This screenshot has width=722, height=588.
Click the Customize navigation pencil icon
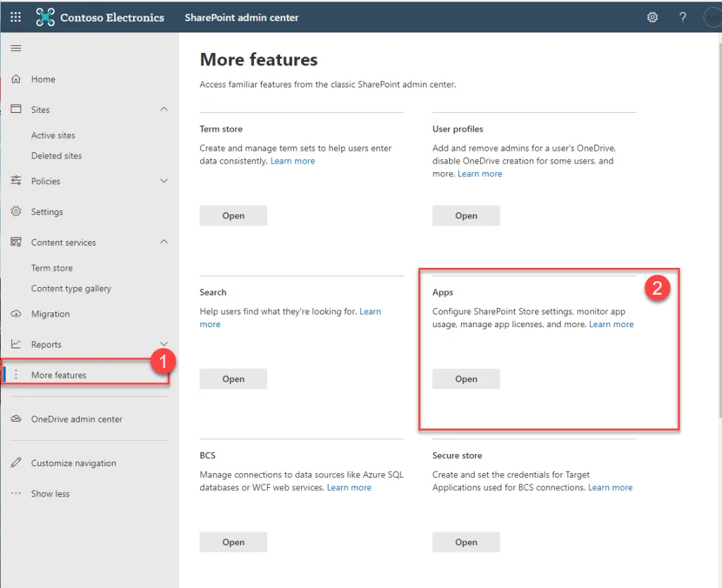coord(16,463)
